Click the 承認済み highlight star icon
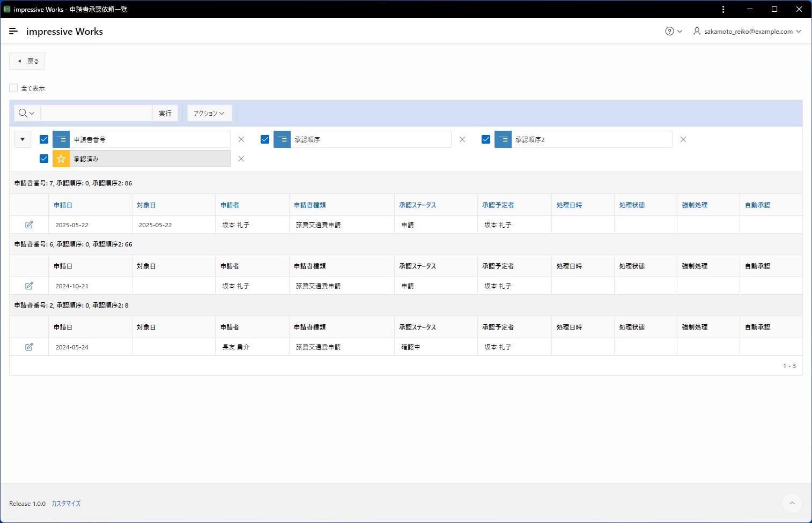The image size is (812, 523). [61, 159]
